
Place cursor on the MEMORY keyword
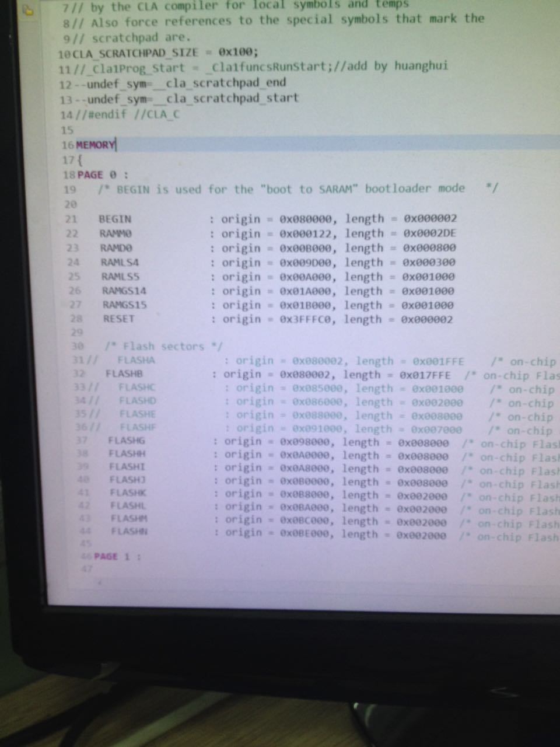click(96, 145)
